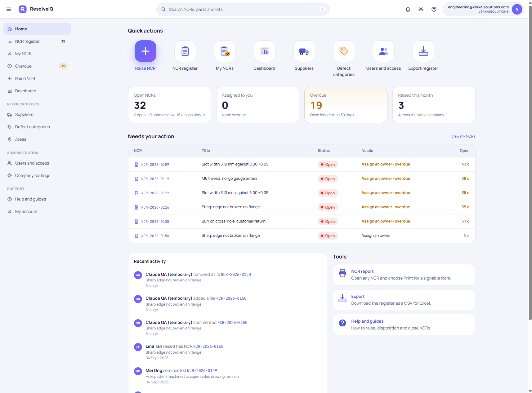This screenshot has height=393, width=532.
Task: Open Areas in the sidebar
Action: pyautogui.click(x=37, y=139)
